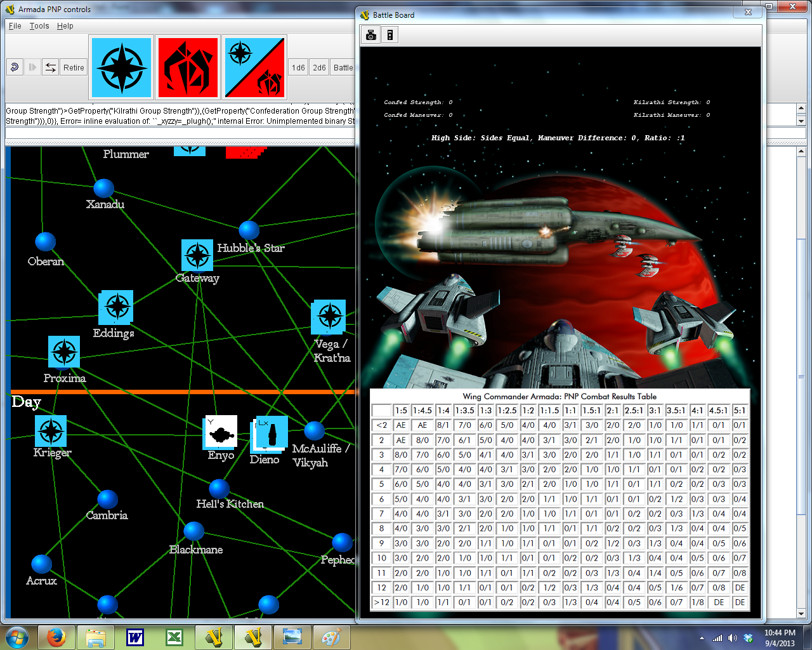Click the undo arrow toolbar button
812x650 pixels.
pyautogui.click(x=15, y=67)
